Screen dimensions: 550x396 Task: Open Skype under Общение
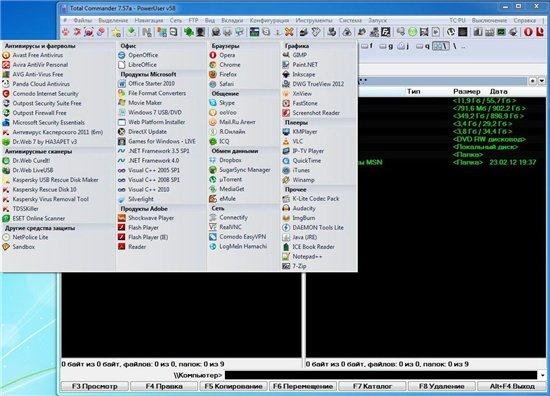pos(222,103)
